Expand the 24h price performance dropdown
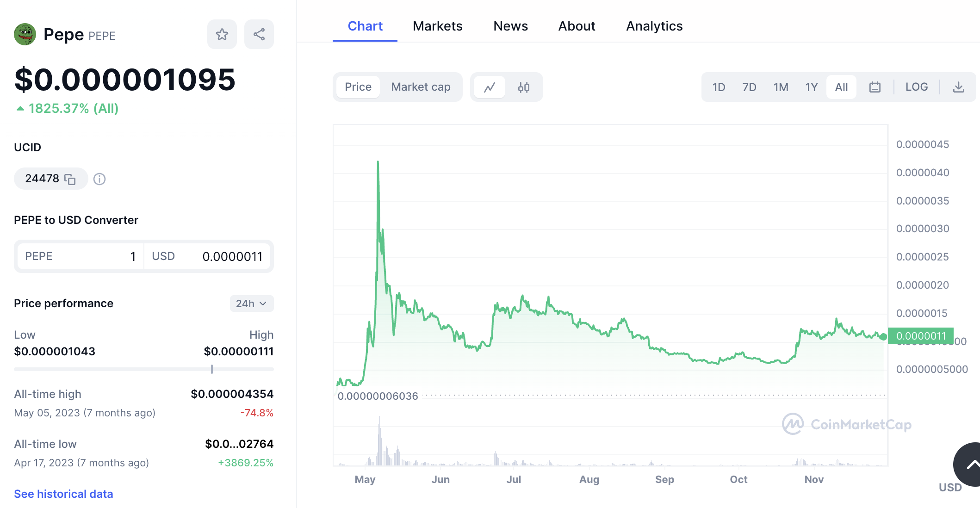 pyautogui.click(x=251, y=304)
